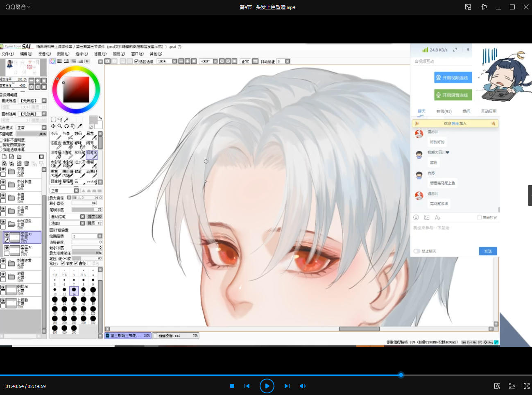Viewport: 532px width, 395px height.
Task: Switch the 禁止聊天 toggle on
Action: (417, 251)
